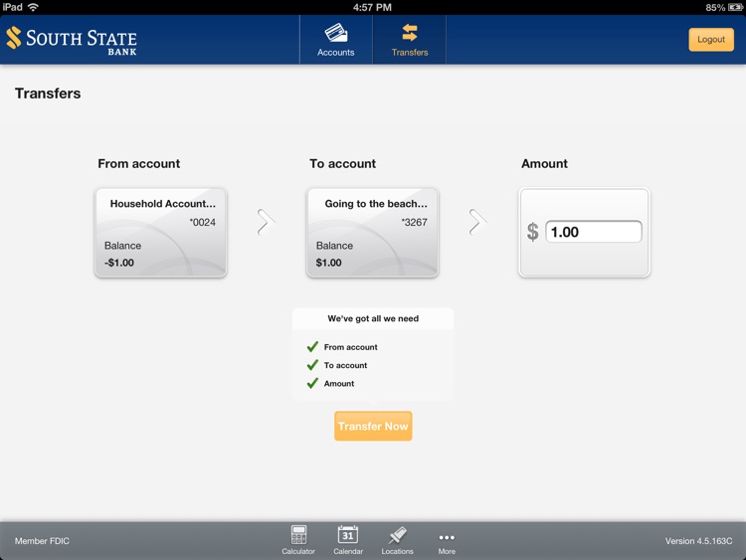Viewport: 746px width, 560px height.
Task: Click the chevron before the Amount box
Action: (477, 222)
